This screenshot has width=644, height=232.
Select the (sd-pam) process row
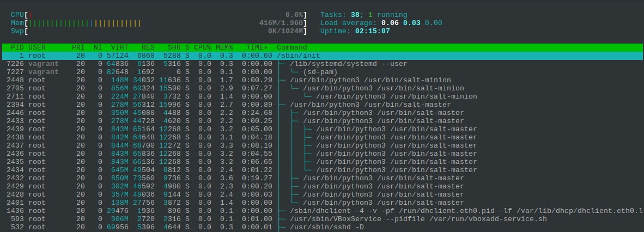322,72
